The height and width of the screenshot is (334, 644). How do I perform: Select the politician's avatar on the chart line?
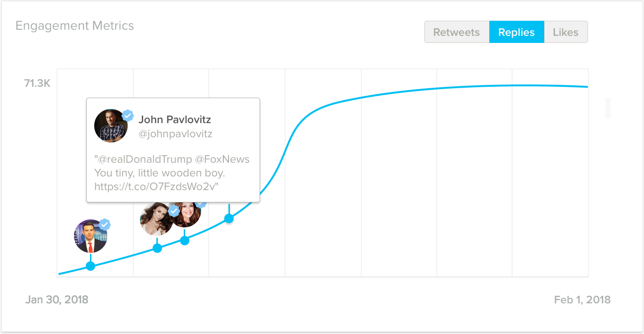[90, 235]
